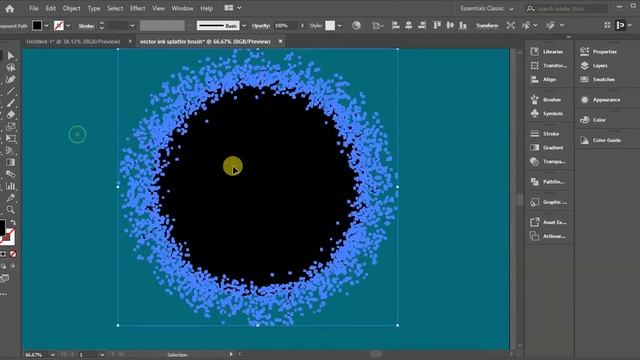The width and height of the screenshot is (640, 360).
Task: Click the control bar fill color swatch
Action: 37,25
